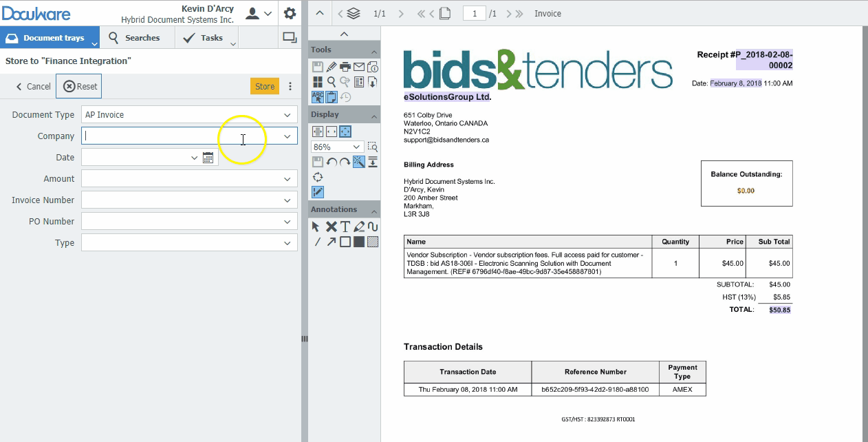Open settings gear icon

[x=290, y=13]
